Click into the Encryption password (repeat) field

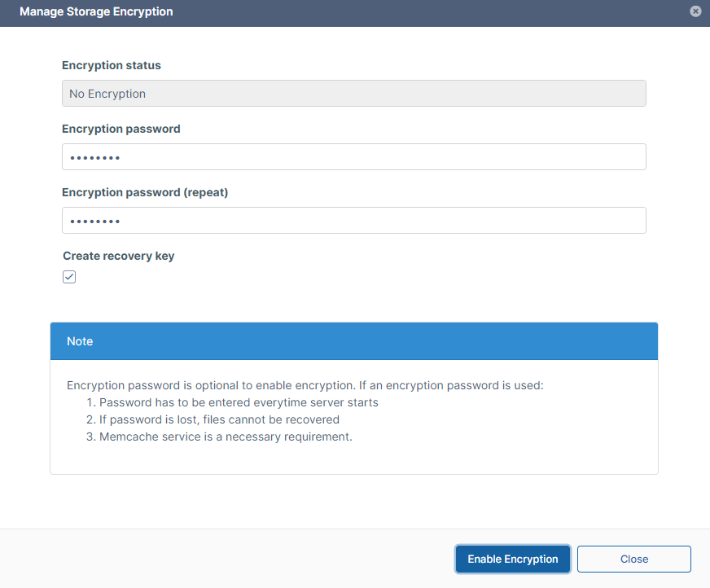[x=353, y=221]
